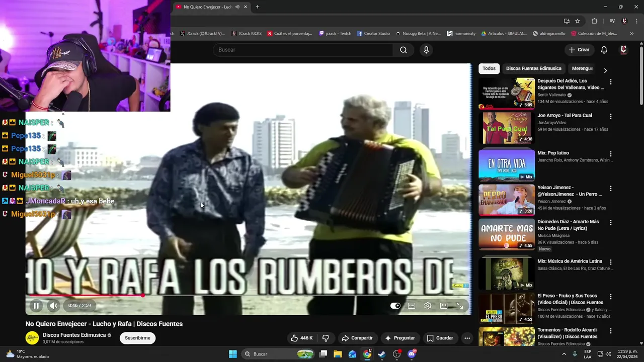Open YouTube notifications bell
The image size is (644, 362).
point(604,50)
